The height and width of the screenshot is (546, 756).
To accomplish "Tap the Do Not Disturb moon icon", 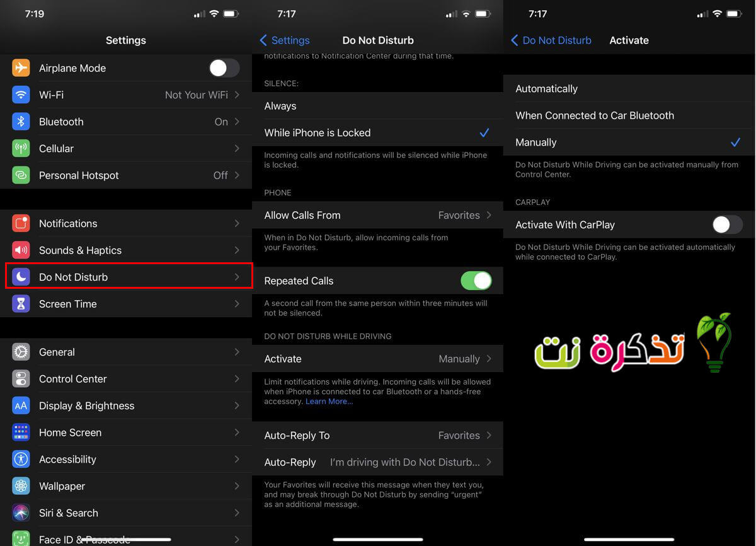I will pyautogui.click(x=21, y=277).
